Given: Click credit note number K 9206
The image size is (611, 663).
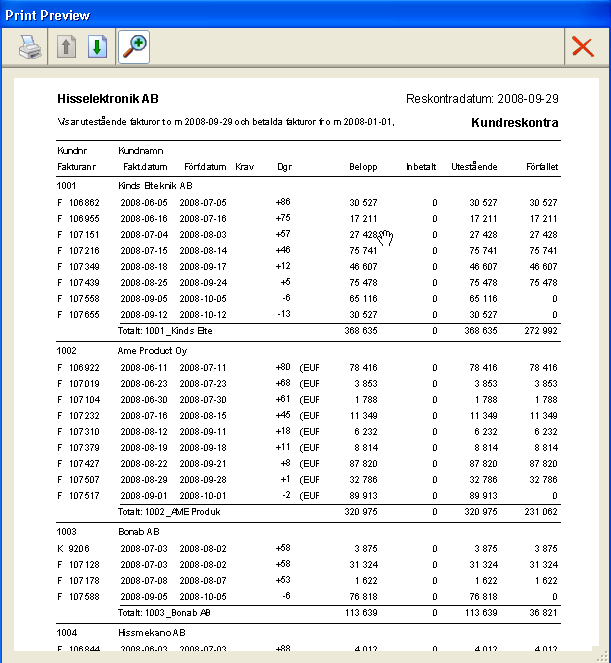Looking at the screenshot, I should (73, 549).
